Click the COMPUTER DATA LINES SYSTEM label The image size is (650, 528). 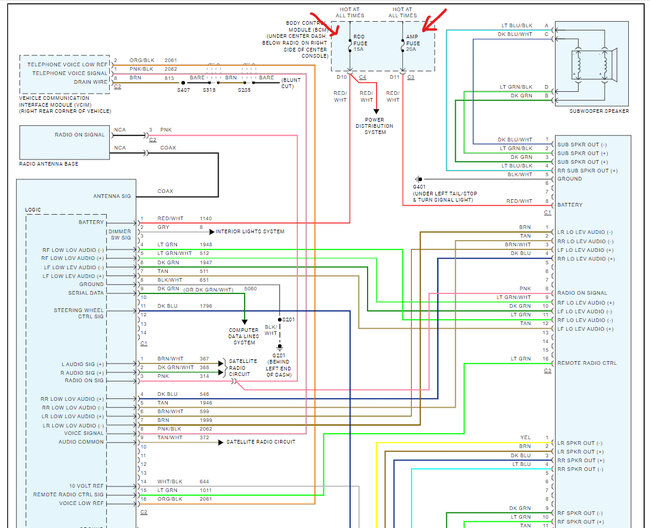pyautogui.click(x=244, y=336)
